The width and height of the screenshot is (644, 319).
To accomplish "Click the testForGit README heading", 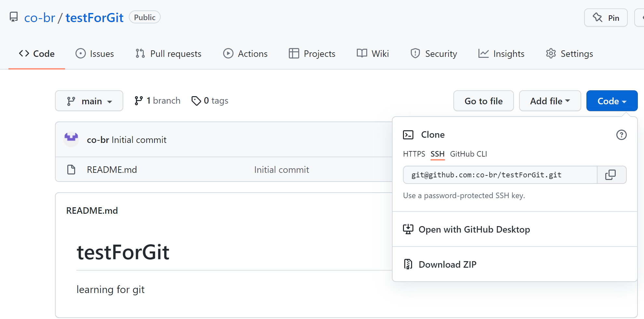I will [123, 252].
